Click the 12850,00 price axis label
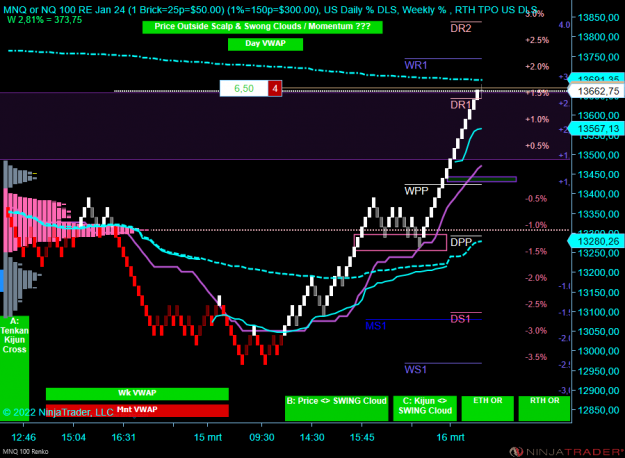Viewport: 625px width, 458px height. pos(599,410)
